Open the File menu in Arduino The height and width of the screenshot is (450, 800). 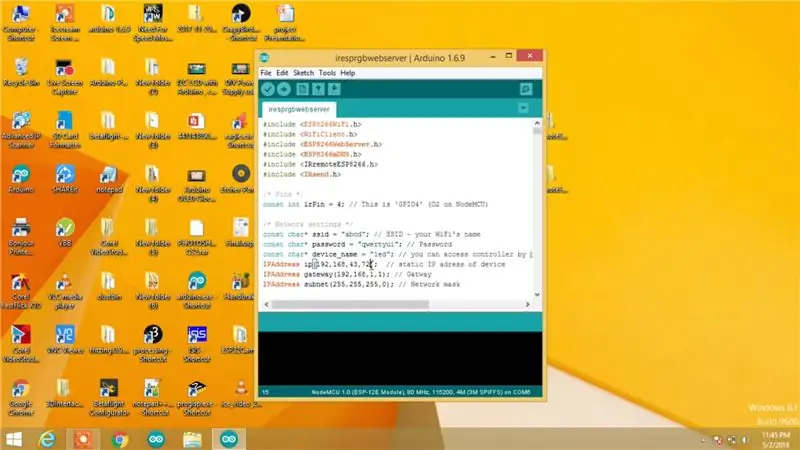[266, 73]
